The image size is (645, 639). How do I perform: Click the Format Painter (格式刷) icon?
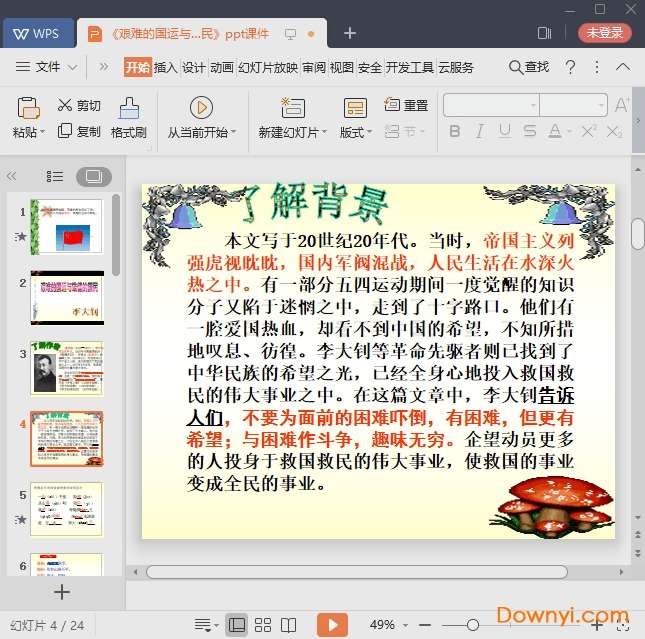click(x=129, y=108)
